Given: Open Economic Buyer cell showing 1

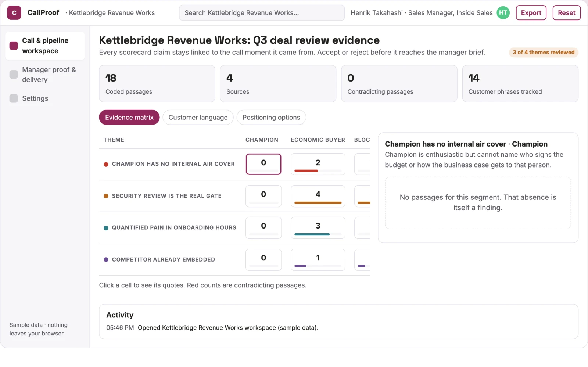Looking at the screenshot, I should (318, 260).
